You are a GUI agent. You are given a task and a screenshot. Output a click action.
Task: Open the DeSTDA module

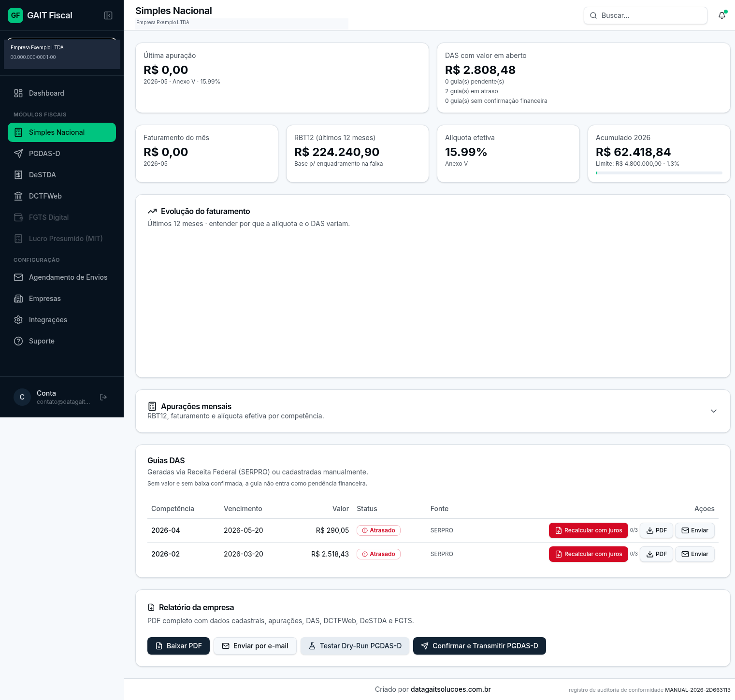[62, 175]
